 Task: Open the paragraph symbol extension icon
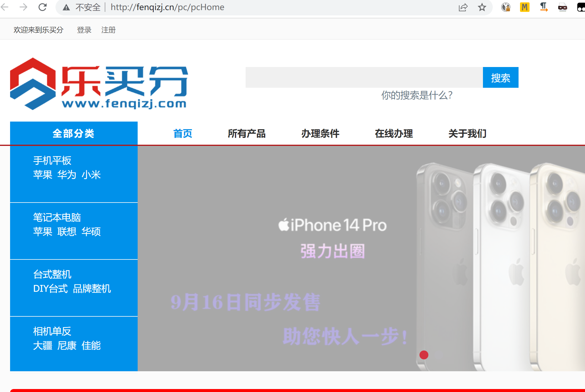click(x=543, y=7)
